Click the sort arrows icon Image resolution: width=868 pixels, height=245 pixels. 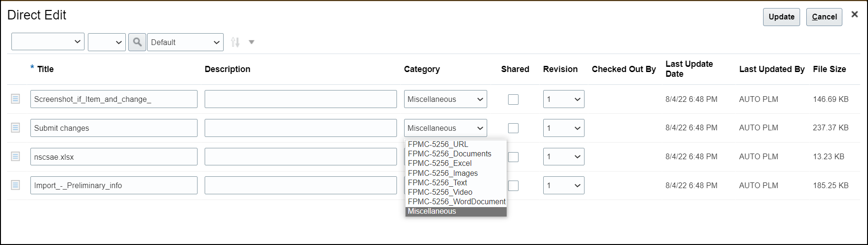pyautogui.click(x=235, y=42)
